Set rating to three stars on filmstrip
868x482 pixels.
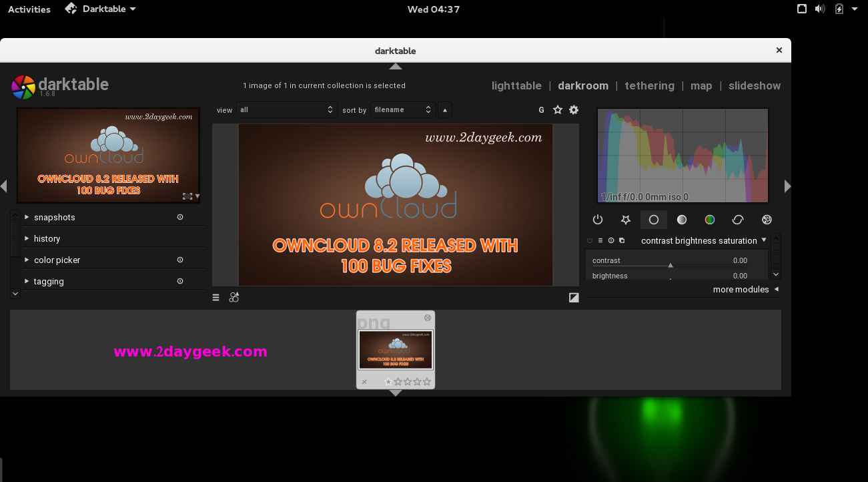[x=408, y=382]
